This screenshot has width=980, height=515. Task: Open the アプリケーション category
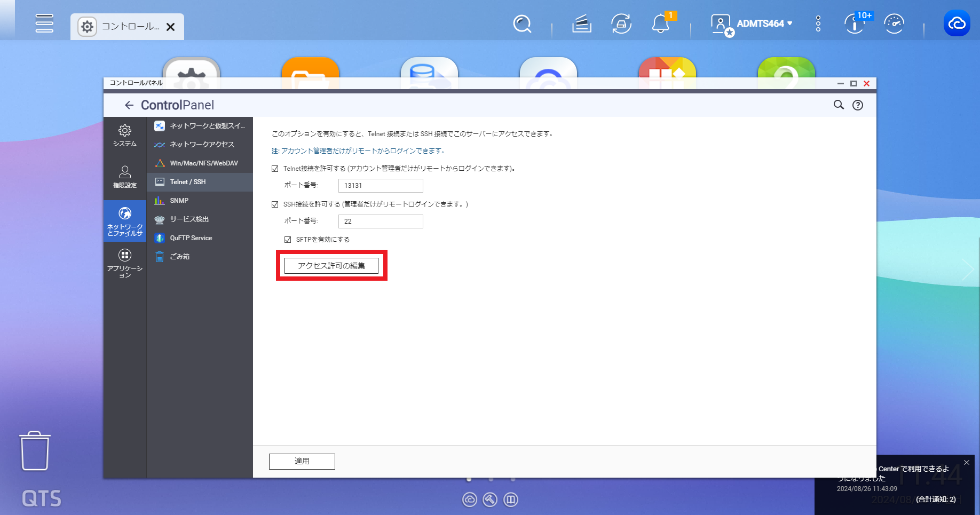pos(125,263)
